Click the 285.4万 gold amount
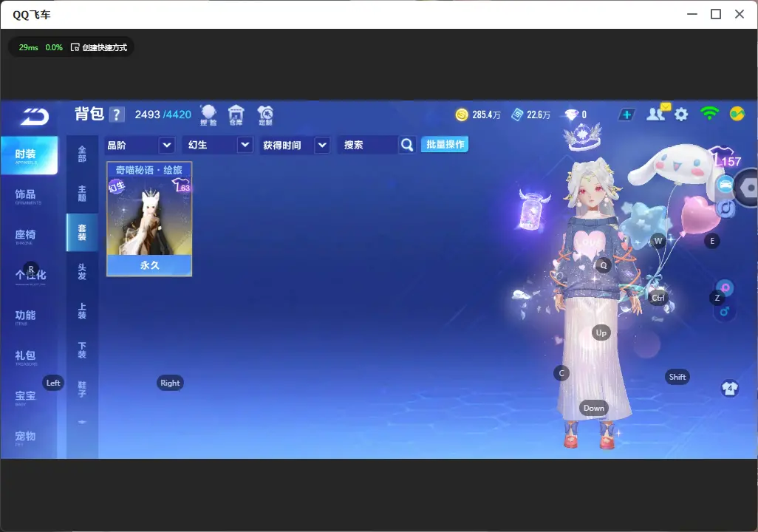758x532 pixels. (486, 115)
